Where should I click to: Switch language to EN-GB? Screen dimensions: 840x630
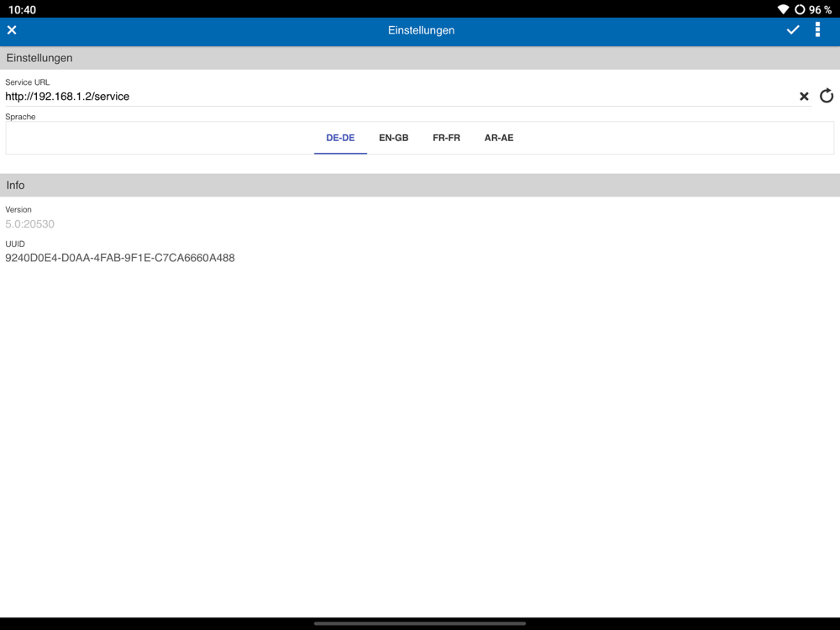(x=394, y=138)
